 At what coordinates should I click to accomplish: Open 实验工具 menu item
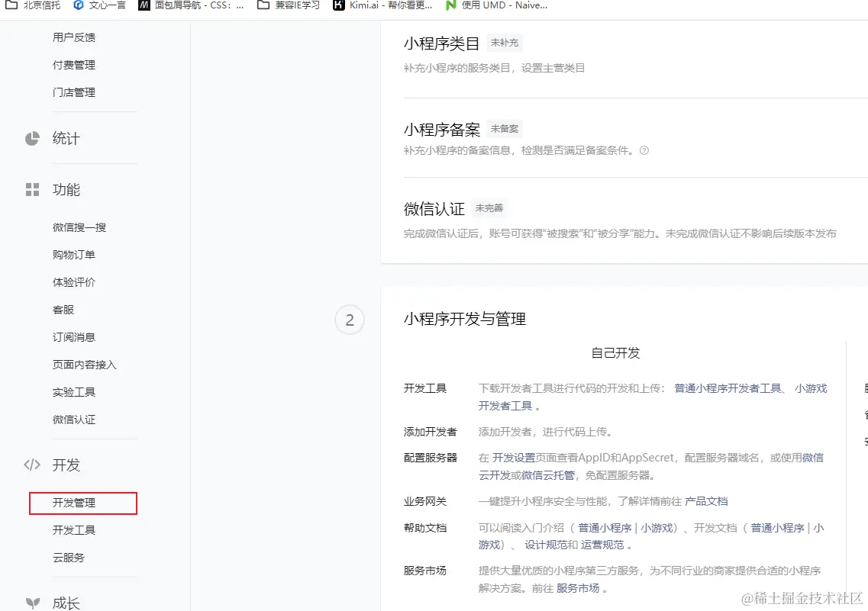(73, 392)
